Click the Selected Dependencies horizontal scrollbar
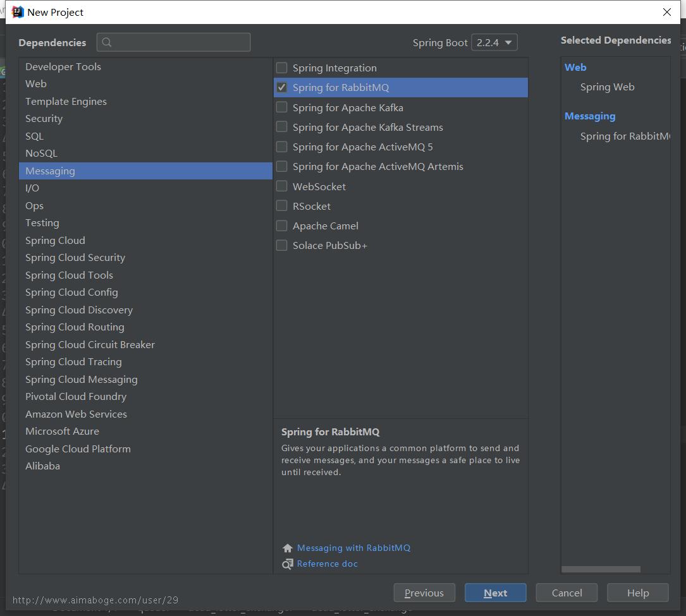Image resolution: width=686 pixels, height=616 pixels. [x=601, y=569]
